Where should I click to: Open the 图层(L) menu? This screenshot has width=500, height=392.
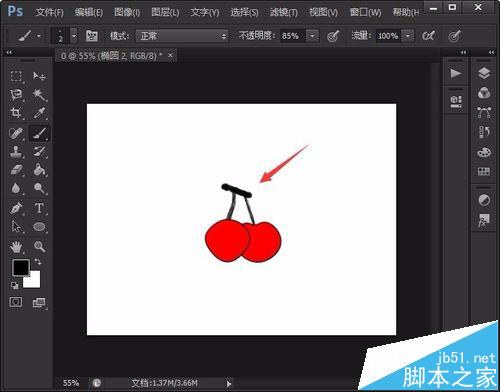(165, 13)
